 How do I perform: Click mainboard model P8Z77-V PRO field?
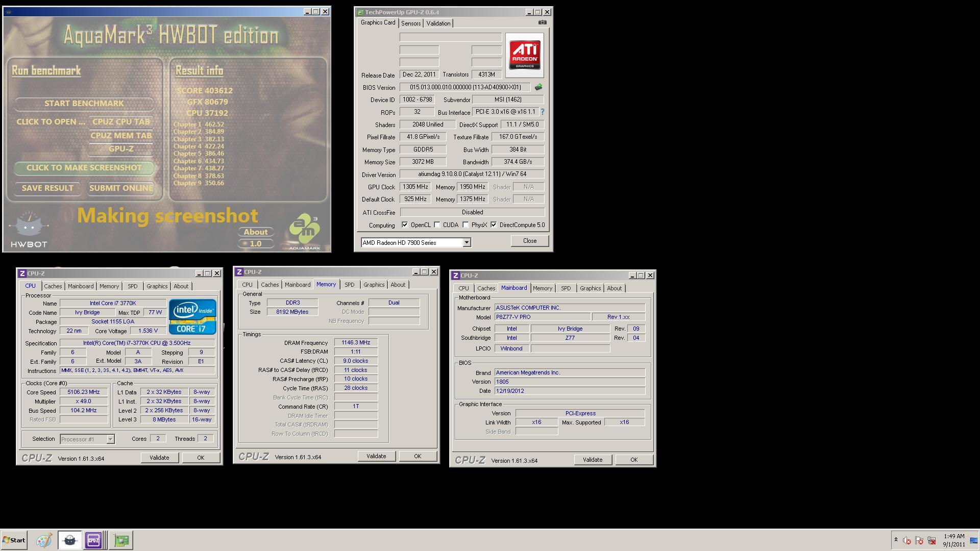[542, 317]
